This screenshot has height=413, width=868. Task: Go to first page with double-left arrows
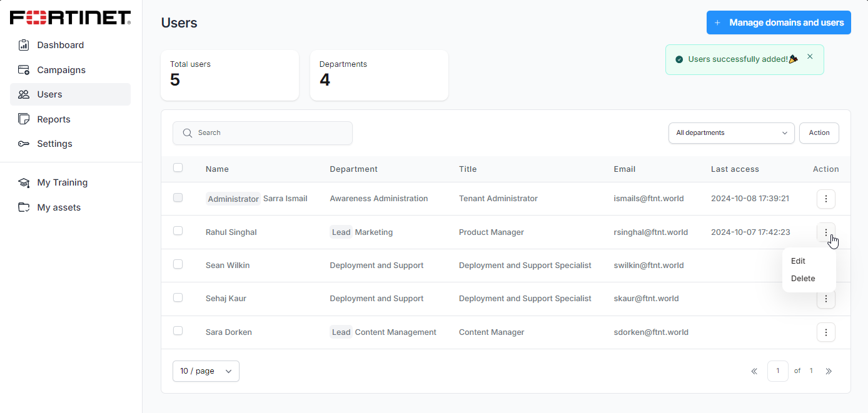754,371
